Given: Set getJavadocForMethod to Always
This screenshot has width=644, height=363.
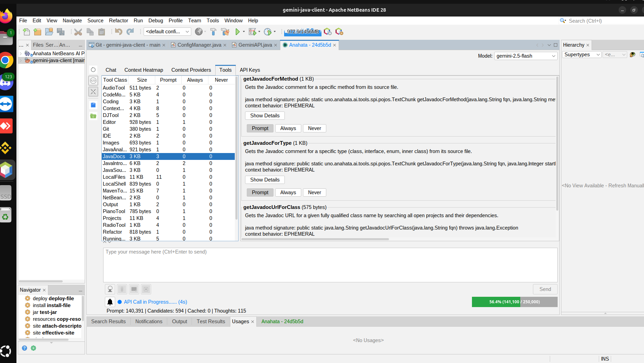Looking at the screenshot, I should 288,128.
